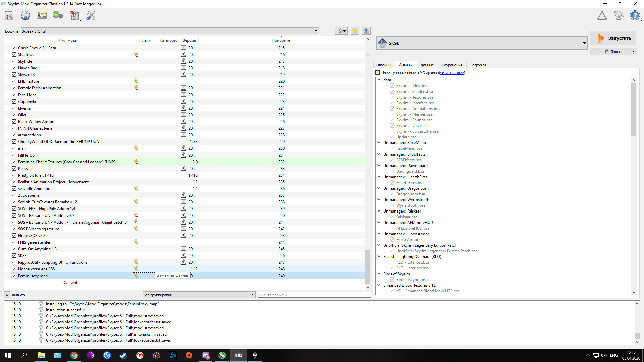Disable the FloppySOS v2.3 mod
644x362 pixels.
14,235
